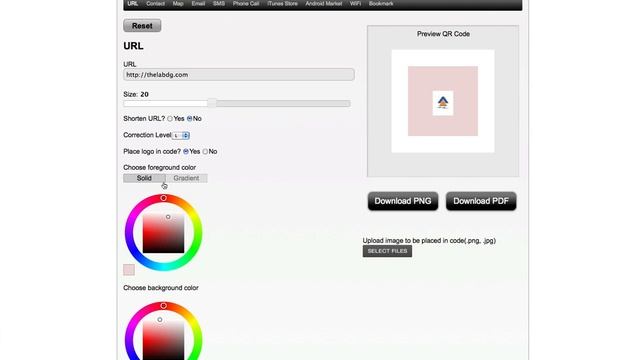Click the foreground color preview swatch

point(129,270)
